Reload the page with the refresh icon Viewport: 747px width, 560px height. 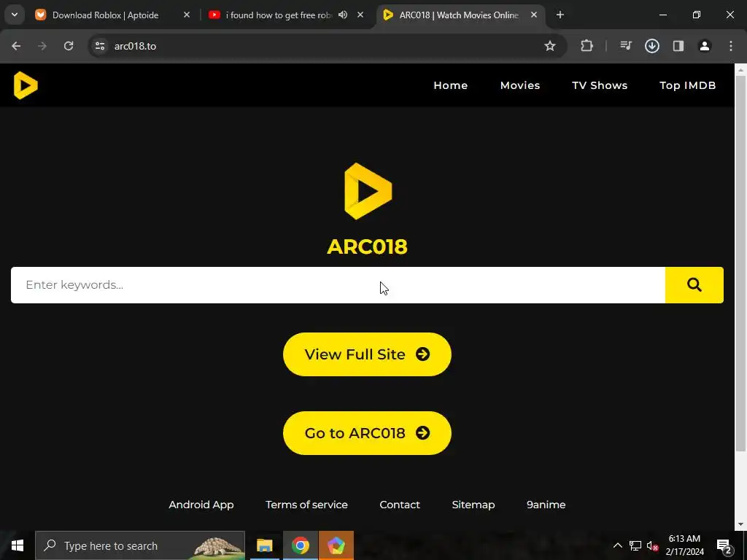coord(69,46)
